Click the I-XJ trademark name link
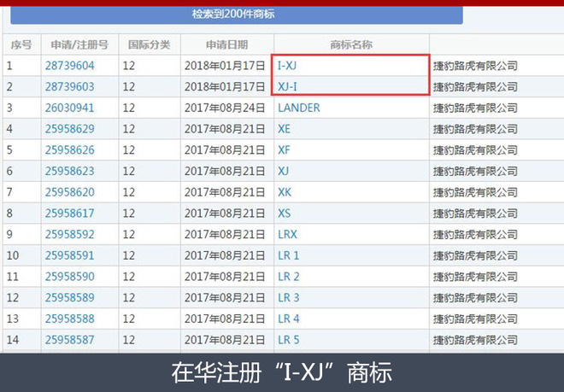The height and width of the screenshot is (392, 564). (287, 66)
